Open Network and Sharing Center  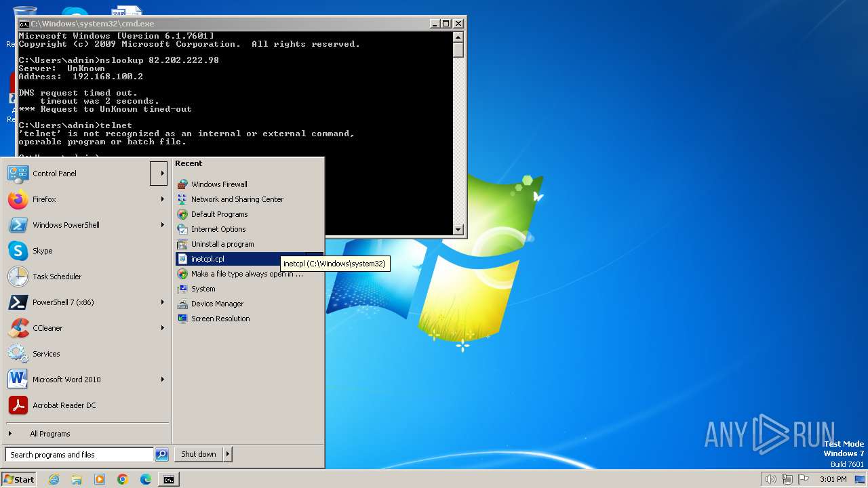[x=248, y=199]
